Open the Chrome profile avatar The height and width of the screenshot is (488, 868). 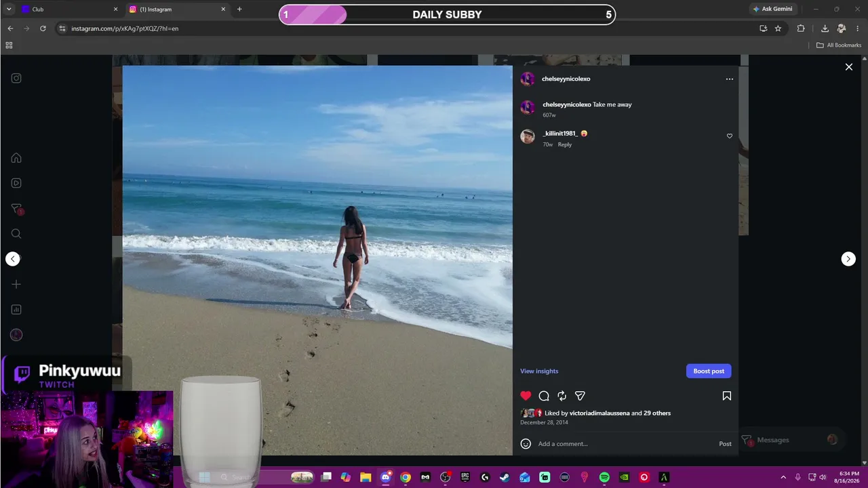tap(842, 28)
